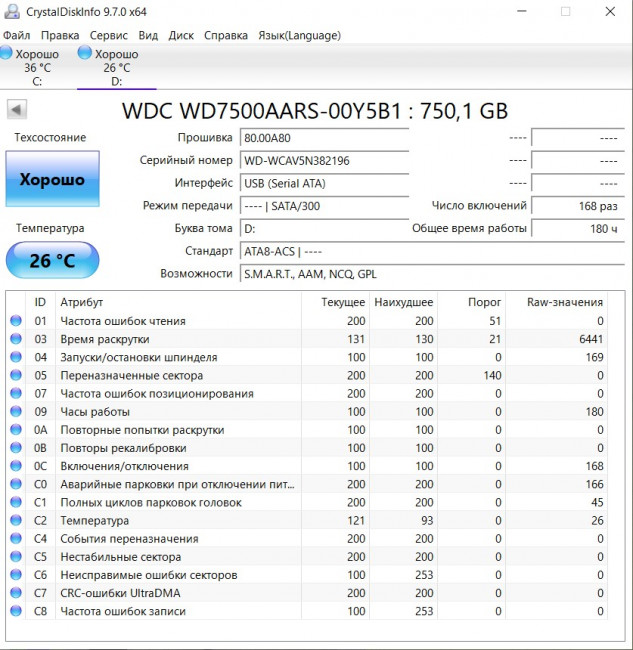The image size is (633, 650).
Task: Click the serial number field WD-WCAV5N382196
Action: 324,160
